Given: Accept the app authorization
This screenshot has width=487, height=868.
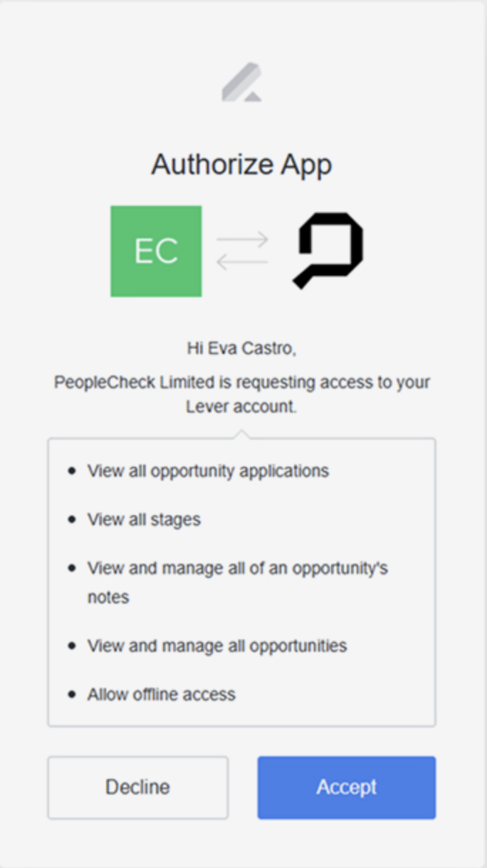Looking at the screenshot, I should (347, 787).
